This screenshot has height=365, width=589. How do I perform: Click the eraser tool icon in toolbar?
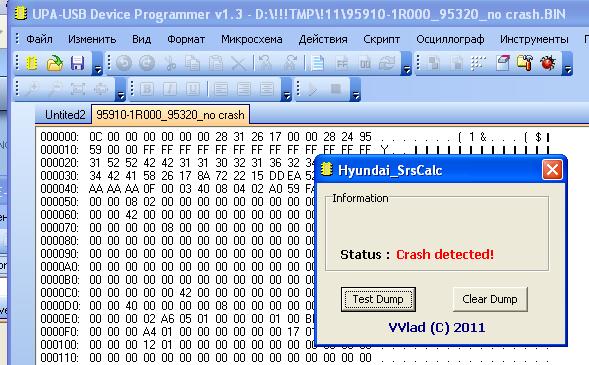[503, 63]
